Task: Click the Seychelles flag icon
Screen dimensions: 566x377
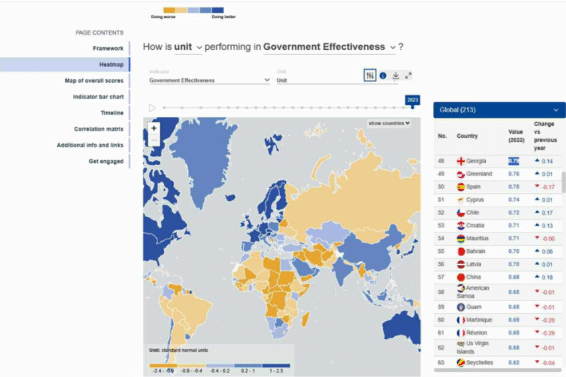Action: click(461, 363)
